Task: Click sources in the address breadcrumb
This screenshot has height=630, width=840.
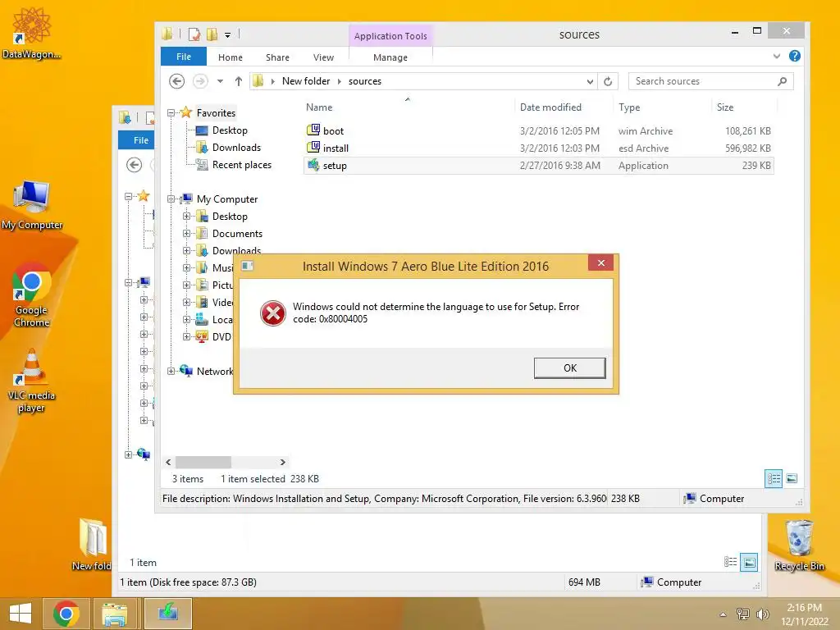Action: pyautogui.click(x=365, y=81)
